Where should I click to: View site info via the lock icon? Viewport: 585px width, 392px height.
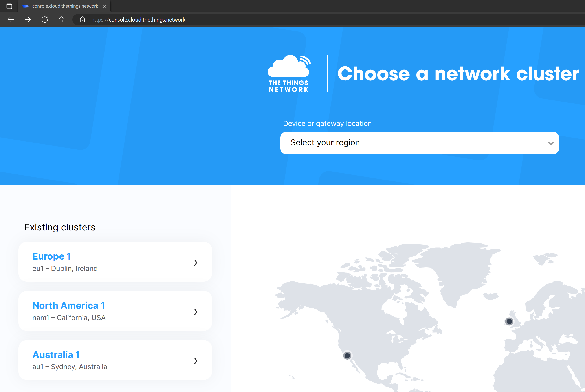click(82, 20)
